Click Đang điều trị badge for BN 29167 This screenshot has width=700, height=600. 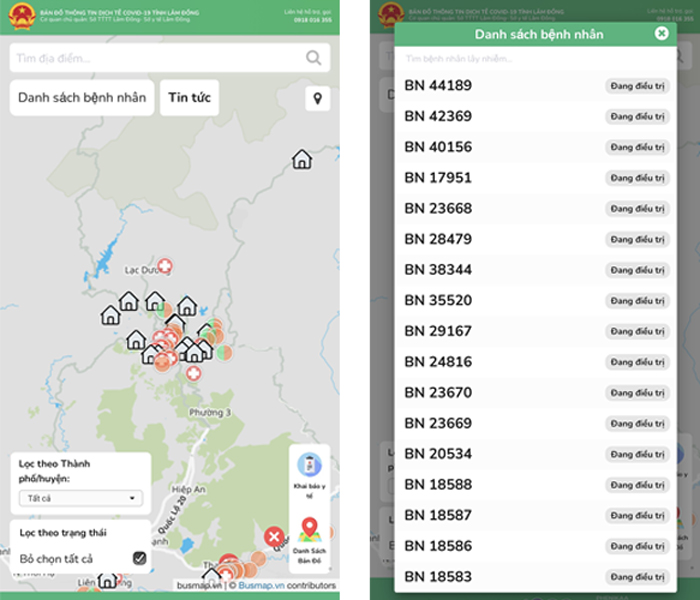point(637,332)
